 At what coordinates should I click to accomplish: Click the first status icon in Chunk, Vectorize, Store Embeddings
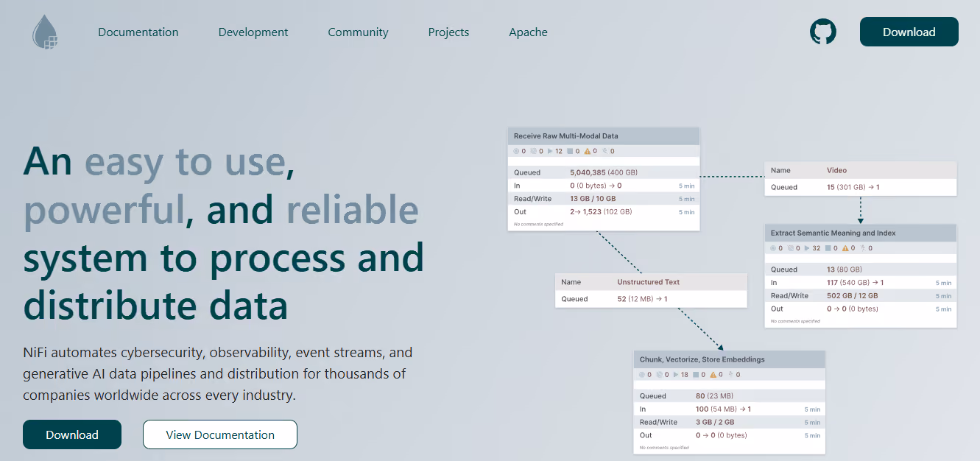pos(642,375)
